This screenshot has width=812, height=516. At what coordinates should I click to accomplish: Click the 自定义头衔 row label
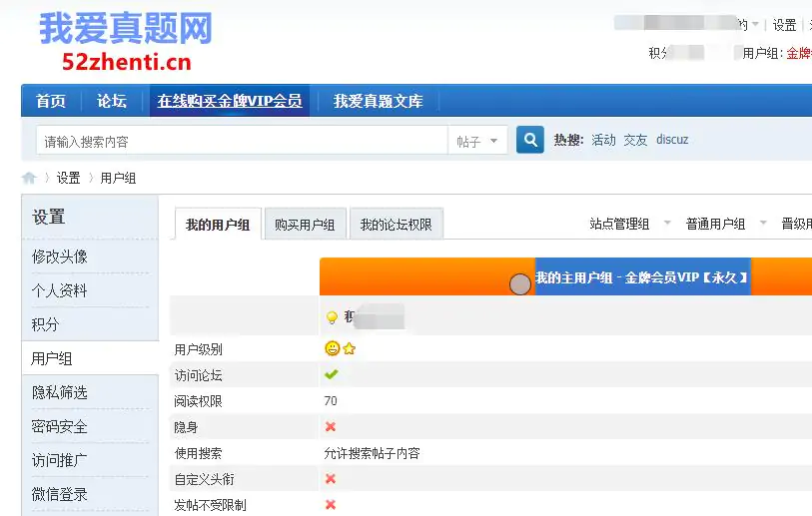tap(205, 479)
